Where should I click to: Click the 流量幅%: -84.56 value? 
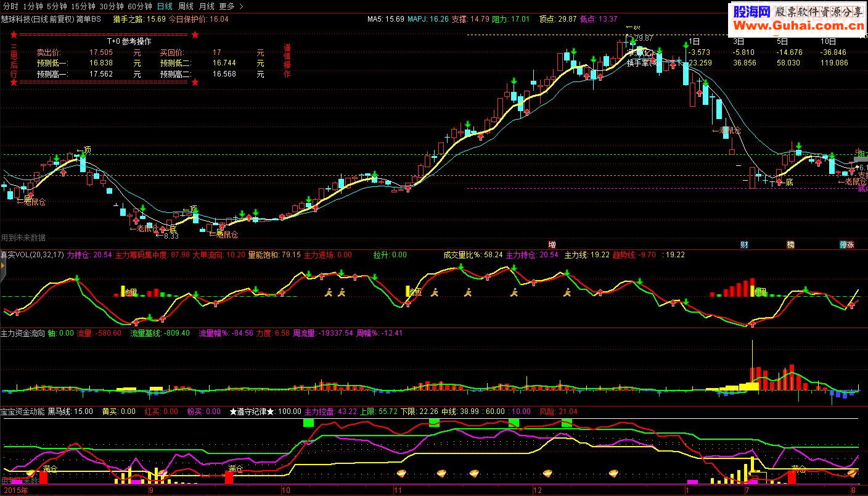click(226, 333)
